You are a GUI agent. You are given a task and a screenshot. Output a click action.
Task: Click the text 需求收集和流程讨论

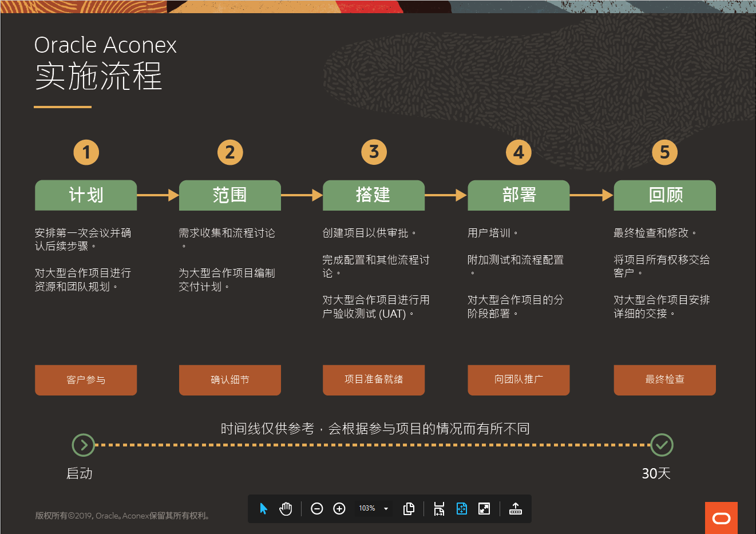(x=227, y=239)
